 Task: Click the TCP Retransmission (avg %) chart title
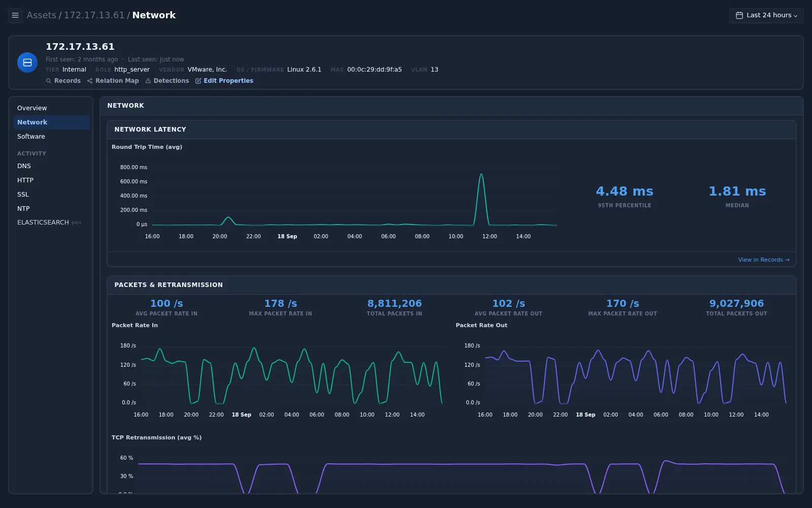point(156,437)
